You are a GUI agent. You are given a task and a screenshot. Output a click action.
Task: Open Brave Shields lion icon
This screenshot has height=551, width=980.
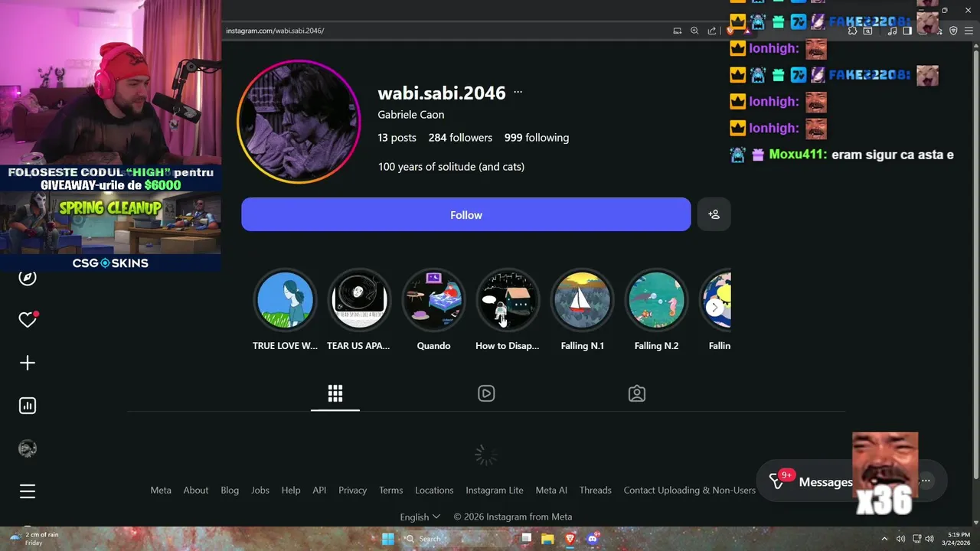(730, 31)
